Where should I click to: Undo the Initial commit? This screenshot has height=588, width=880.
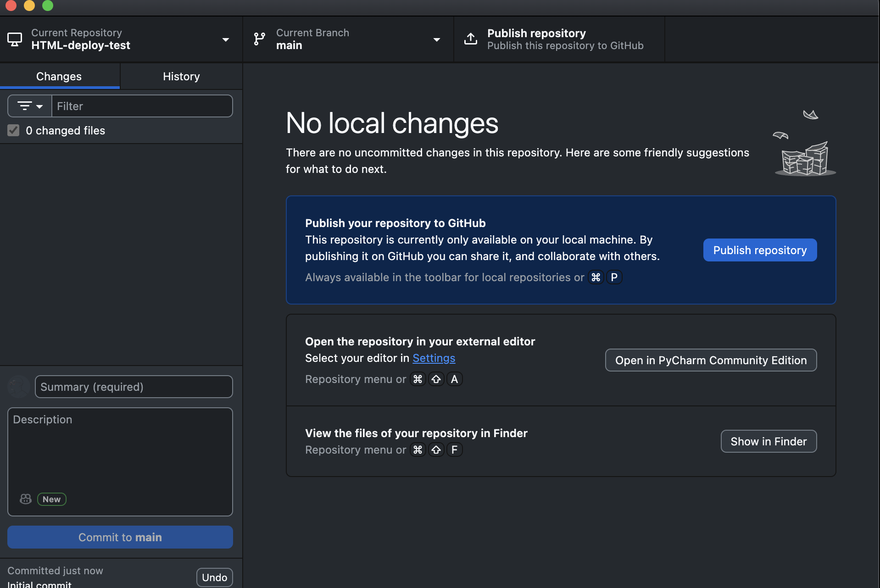pyautogui.click(x=214, y=577)
